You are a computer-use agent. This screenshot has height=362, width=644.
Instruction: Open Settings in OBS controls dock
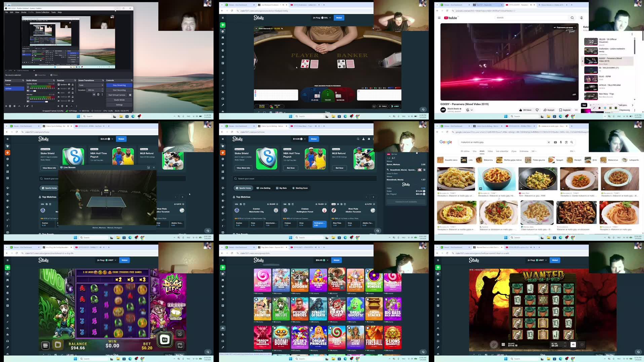119,105
